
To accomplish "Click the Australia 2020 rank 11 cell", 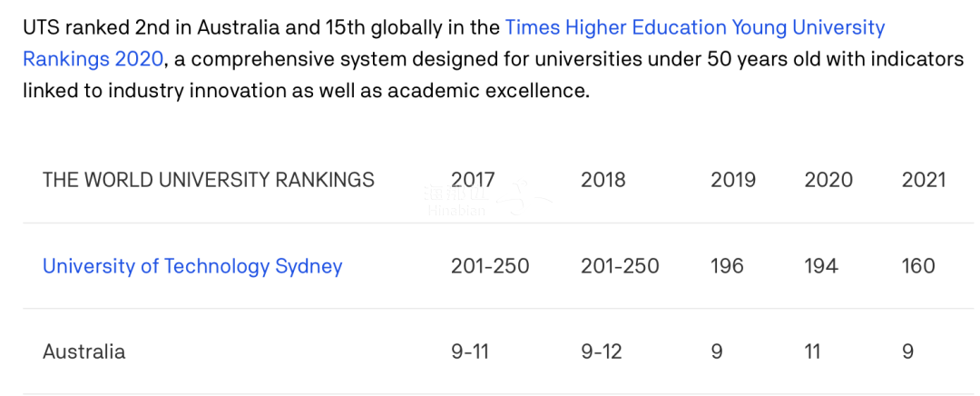I will pos(812,351).
